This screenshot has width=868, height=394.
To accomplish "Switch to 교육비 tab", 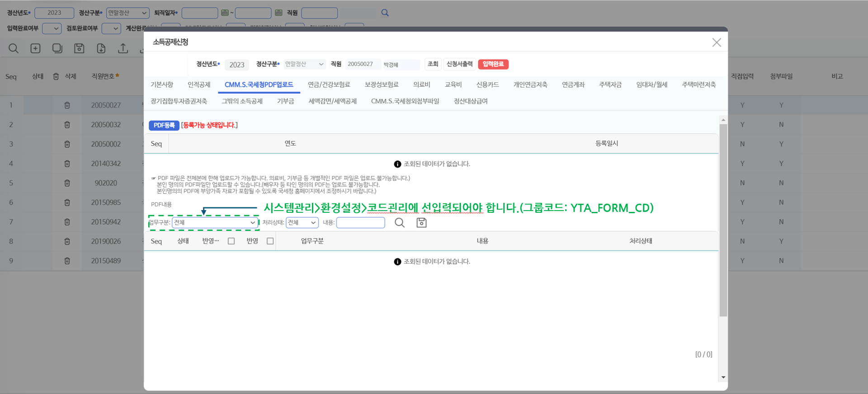I will pos(453,84).
